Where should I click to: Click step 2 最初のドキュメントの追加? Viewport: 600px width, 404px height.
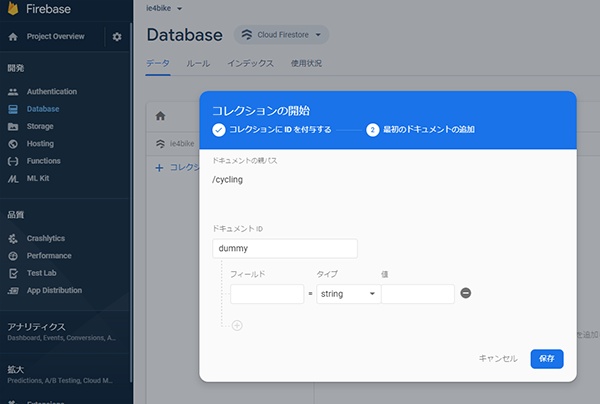pos(420,130)
